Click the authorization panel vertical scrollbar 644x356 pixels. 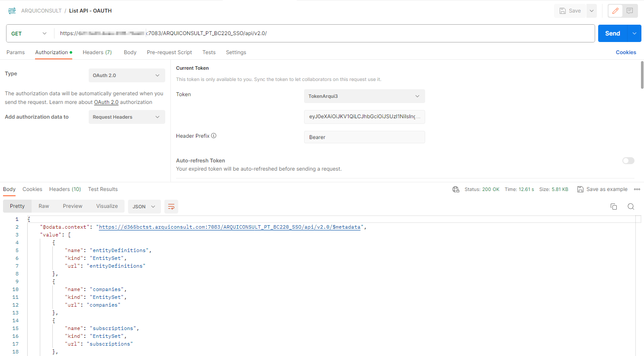(642, 75)
